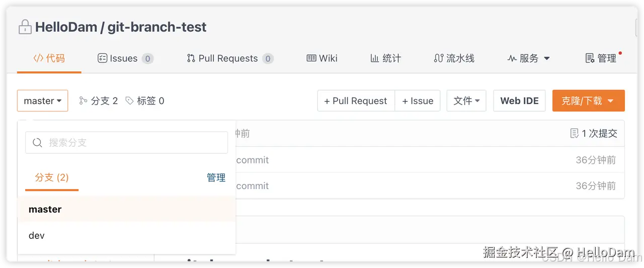Expand the 文件 dropdown menu
Screen dimensions: 644x268
466,101
